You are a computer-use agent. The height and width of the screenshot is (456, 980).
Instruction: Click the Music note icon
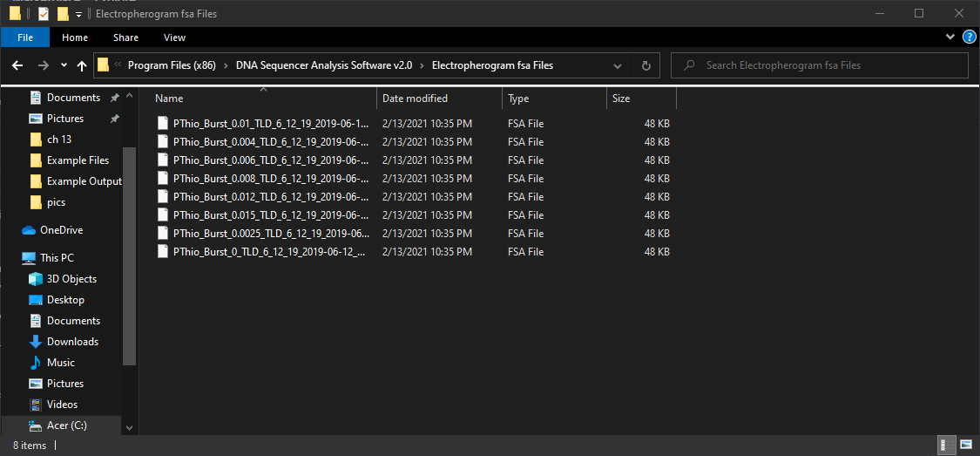point(36,363)
